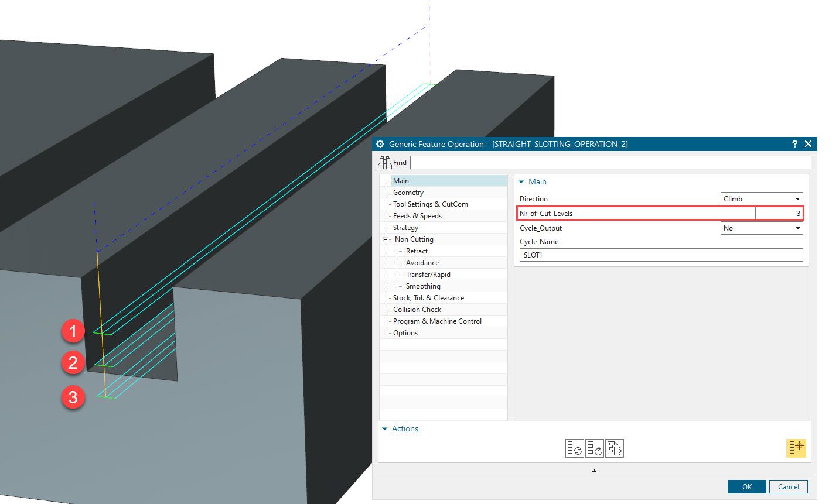839x504 pixels.
Task: Collapse the Actions section
Action: [385, 428]
